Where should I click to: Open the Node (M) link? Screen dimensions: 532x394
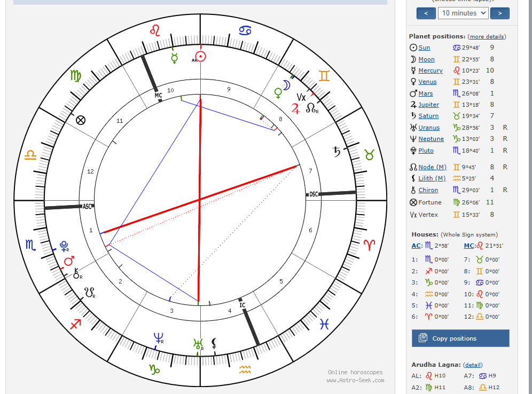click(x=432, y=167)
